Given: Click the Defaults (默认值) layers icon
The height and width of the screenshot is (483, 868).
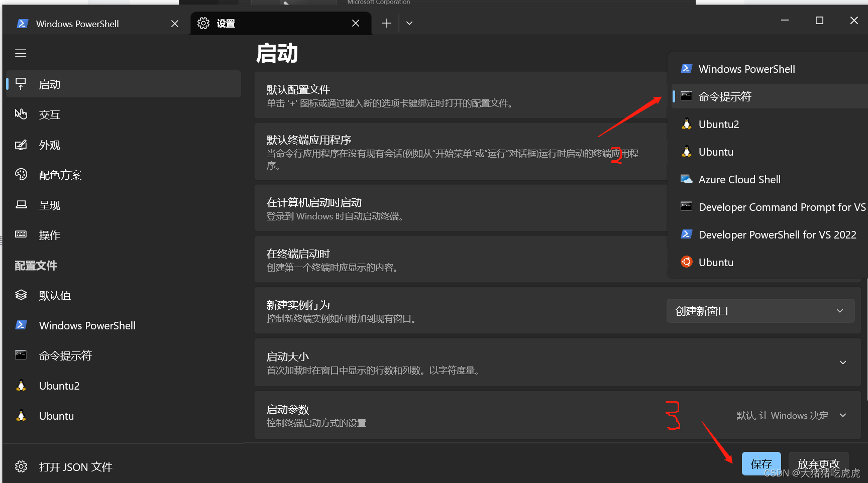Looking at the screenshot, I should (21, 295).
